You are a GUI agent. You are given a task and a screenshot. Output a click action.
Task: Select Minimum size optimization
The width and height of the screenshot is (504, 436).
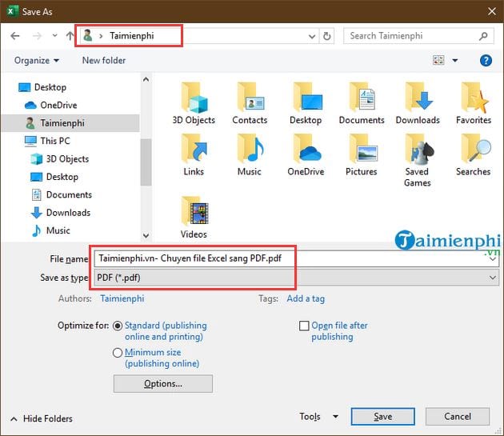[118, 353]
